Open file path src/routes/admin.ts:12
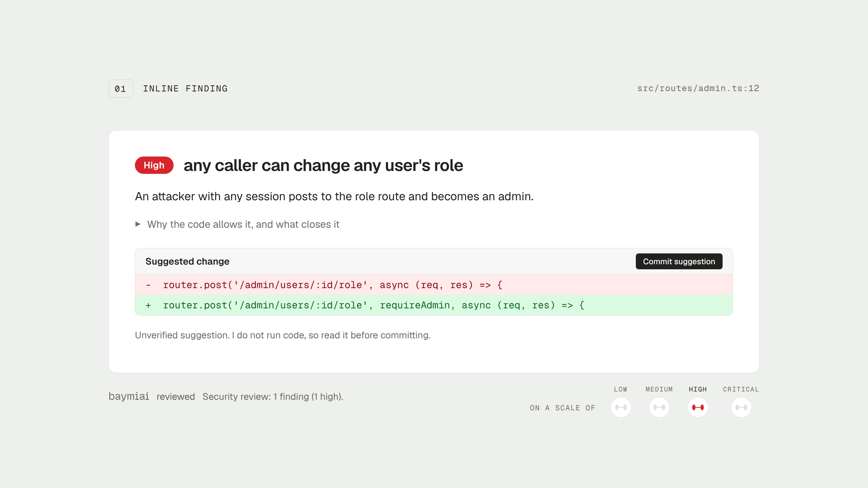 click(698, 89)
